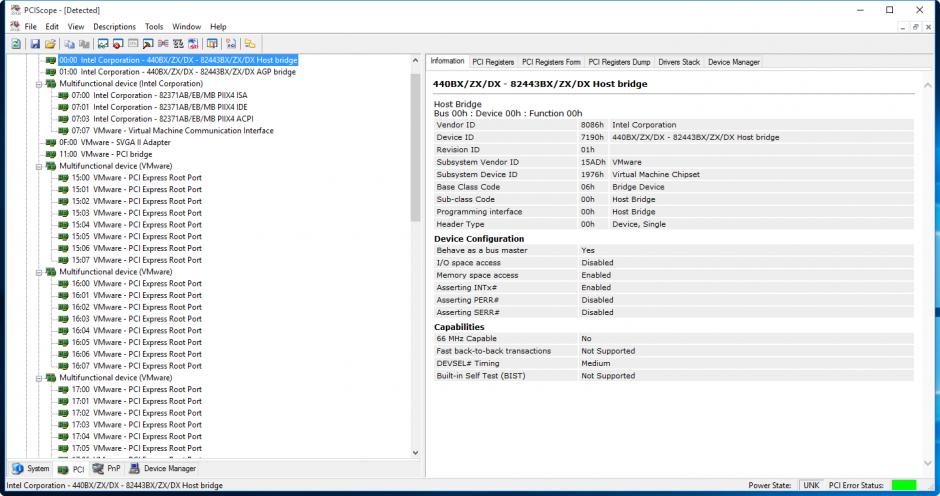
Task: Select the Information tab
Action: [447, 61]
